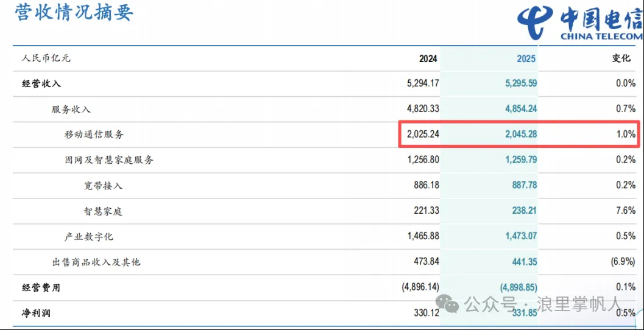This screenshot has width=644, height=330.
Task: Select the 0.5% change for 产业数字化
Action: tap(626, 236)
